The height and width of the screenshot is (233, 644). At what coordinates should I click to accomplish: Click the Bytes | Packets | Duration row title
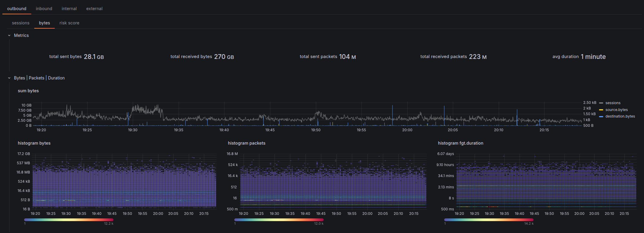pyautogui.click(x=39, y=78)
